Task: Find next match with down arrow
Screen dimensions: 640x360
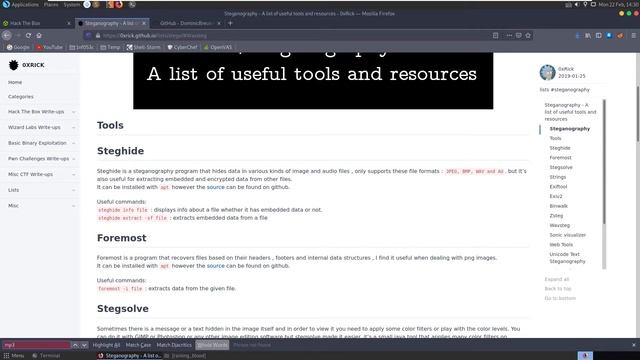Action: (x=84, y=345)
